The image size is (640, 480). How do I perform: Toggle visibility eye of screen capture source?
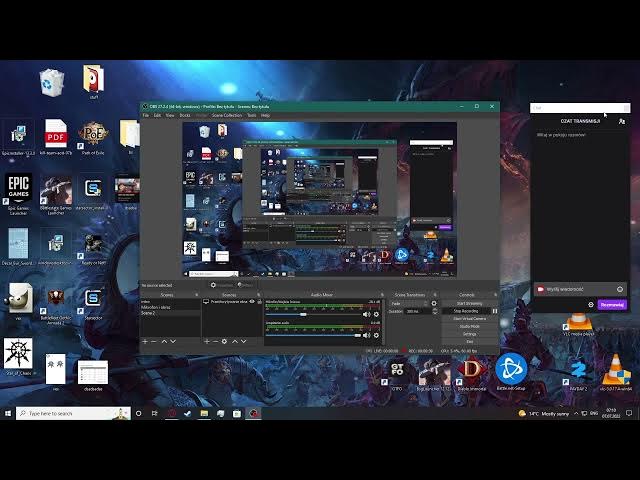tap(252, 302)
